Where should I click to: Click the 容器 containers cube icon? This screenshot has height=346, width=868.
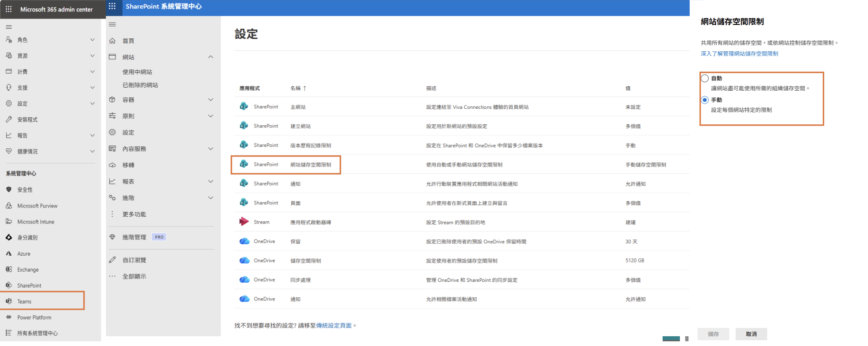[112, 100]
